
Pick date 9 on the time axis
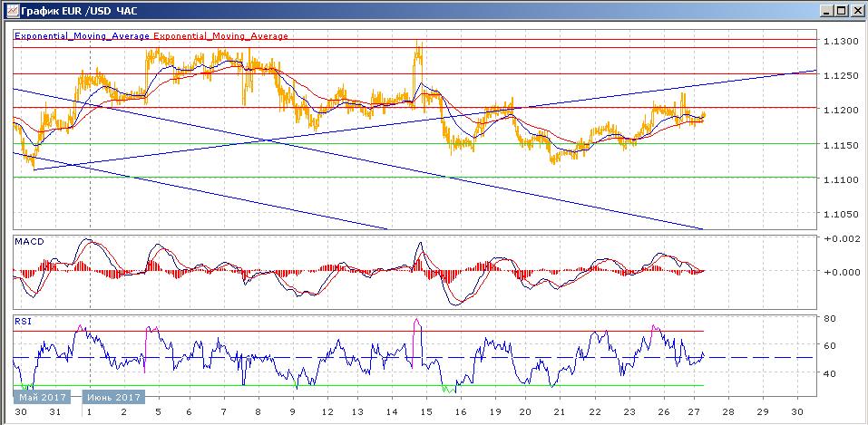click(x=293, y=411)
